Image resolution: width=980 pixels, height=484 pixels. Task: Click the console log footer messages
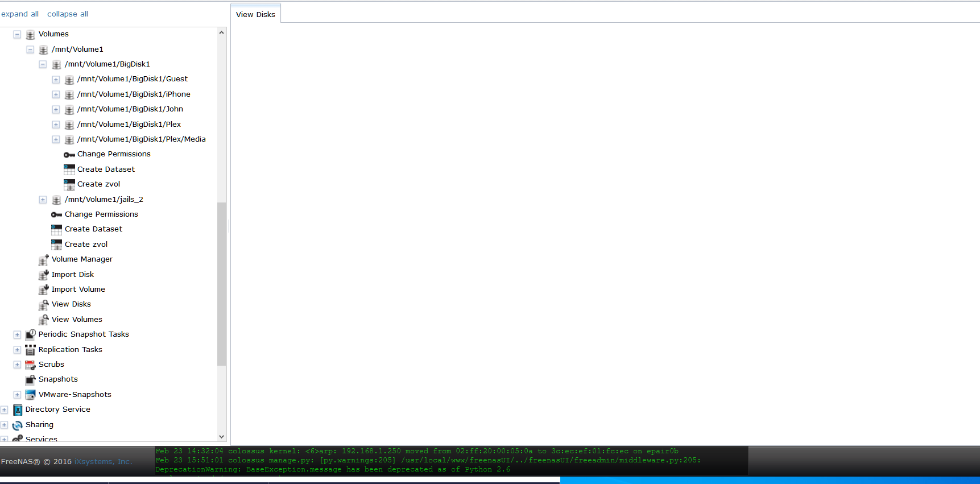coord(452,460)
